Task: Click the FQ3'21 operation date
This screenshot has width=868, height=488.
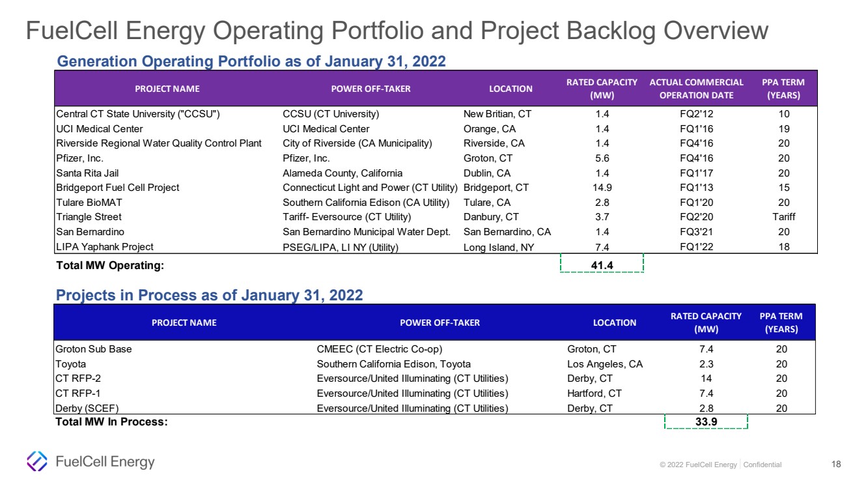Action: coord(696,232)
